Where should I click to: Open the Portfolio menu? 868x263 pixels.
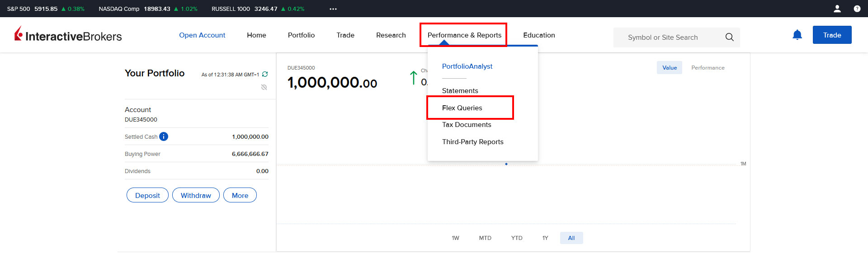click(x=301, y=35)
